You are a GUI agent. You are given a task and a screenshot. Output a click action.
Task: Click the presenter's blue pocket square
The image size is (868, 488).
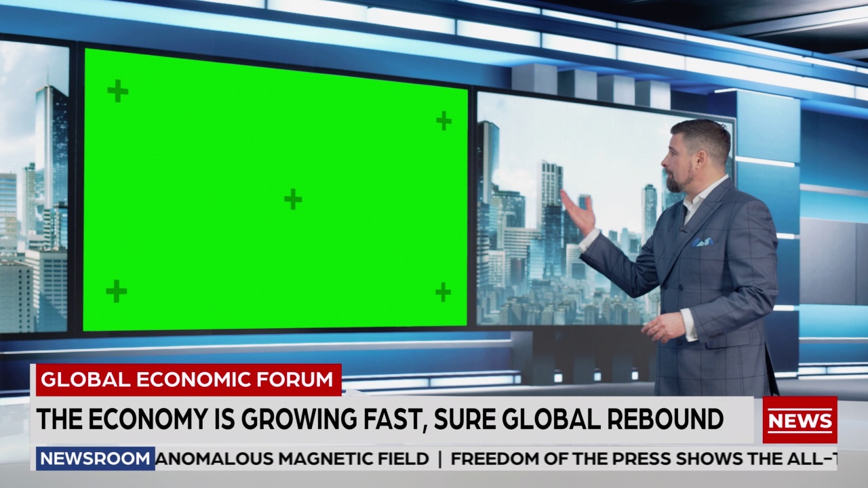click(x=702, y=242)
